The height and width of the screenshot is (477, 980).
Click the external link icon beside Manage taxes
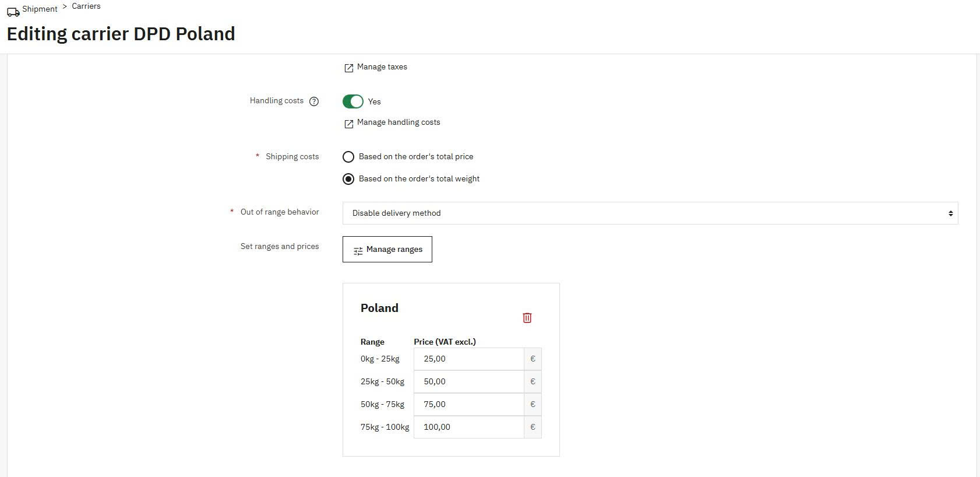pos(348,68)
